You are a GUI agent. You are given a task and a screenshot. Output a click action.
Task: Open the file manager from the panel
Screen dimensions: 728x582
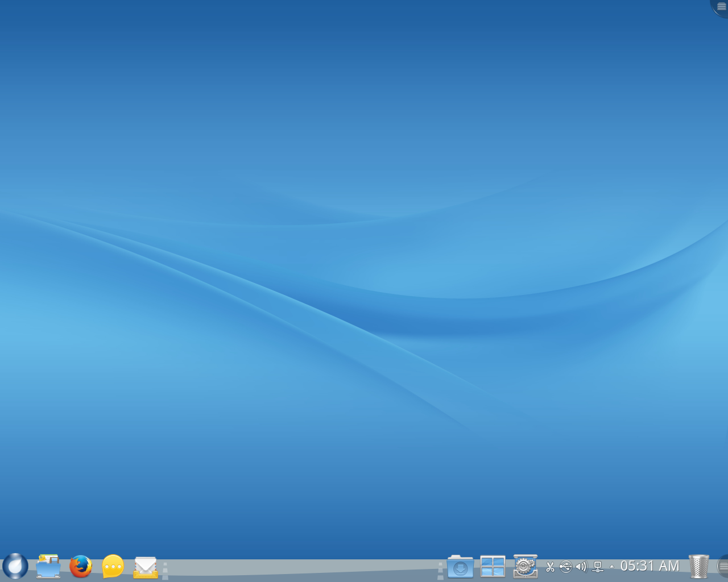48,566
